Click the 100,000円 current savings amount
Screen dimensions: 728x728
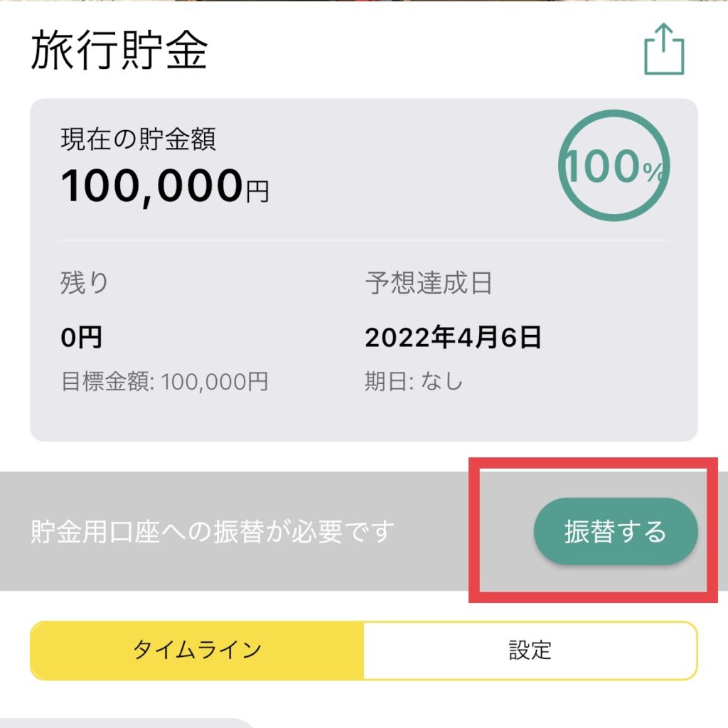point(165,186)
